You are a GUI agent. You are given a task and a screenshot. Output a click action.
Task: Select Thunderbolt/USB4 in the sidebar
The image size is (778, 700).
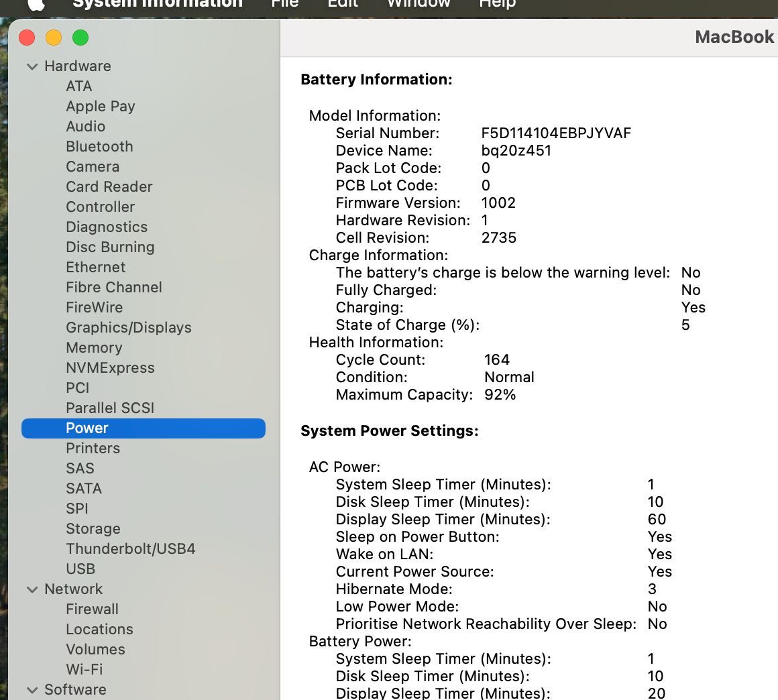point(131,548)
